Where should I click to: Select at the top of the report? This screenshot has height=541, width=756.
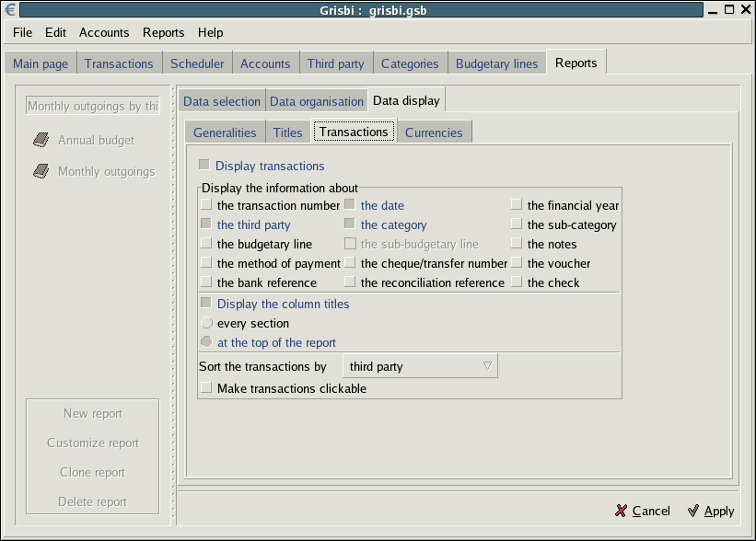pos(206,341)
